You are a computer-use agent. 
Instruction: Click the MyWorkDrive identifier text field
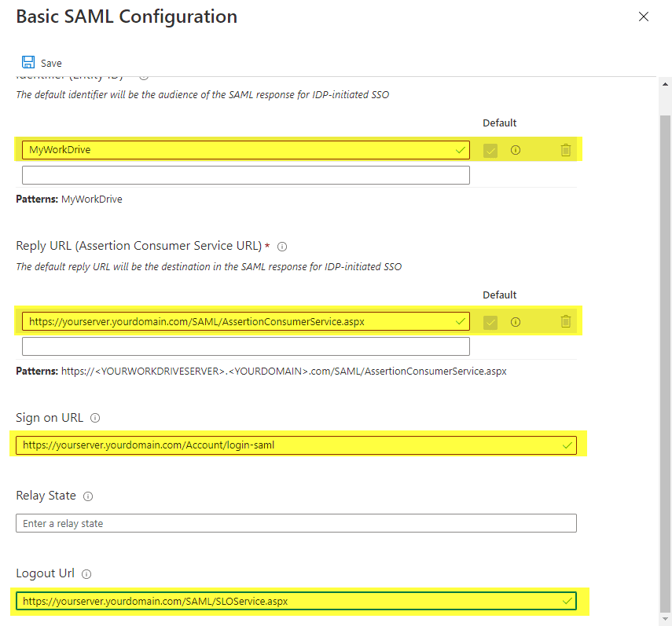pos(236,150)
